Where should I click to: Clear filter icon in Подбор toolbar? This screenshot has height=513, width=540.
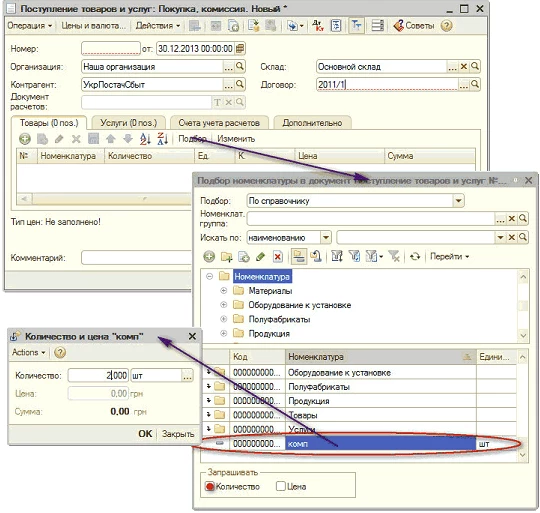(x=394, y=256)
